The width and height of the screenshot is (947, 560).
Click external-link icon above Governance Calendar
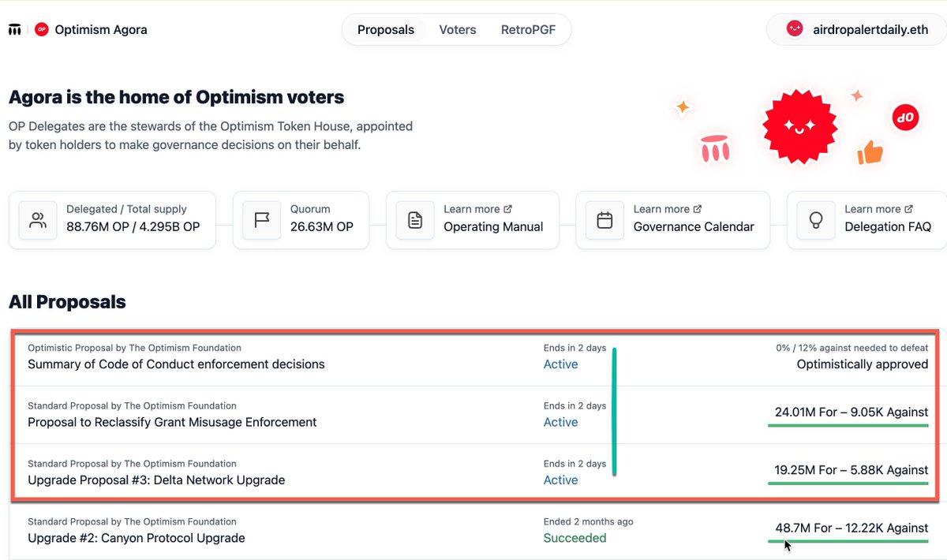(698, 209)
